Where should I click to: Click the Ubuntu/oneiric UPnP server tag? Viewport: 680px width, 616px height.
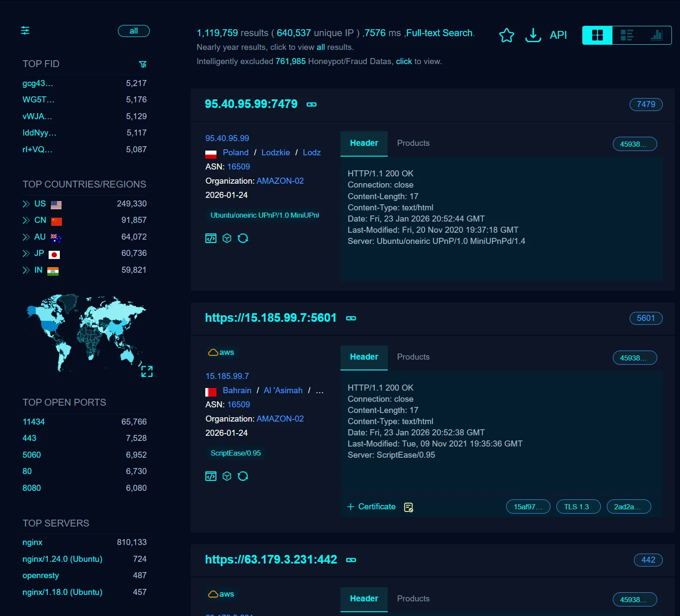265,216
